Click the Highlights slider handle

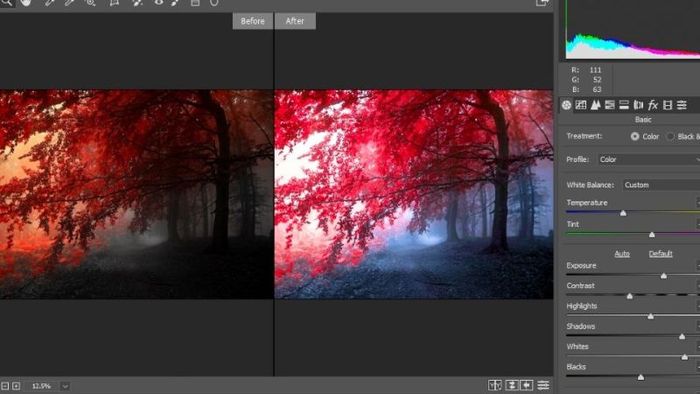point(651,316)
